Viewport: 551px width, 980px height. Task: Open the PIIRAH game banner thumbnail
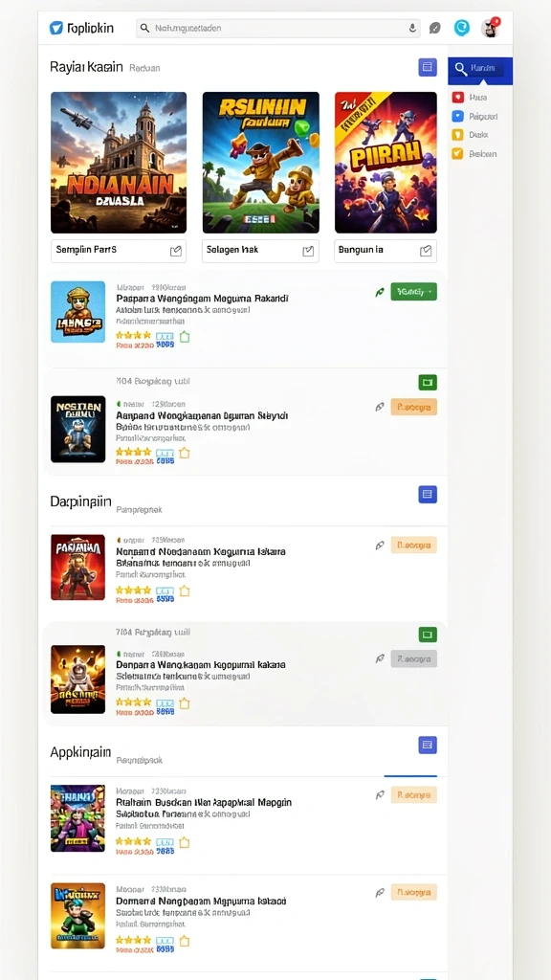pos(386,163)
